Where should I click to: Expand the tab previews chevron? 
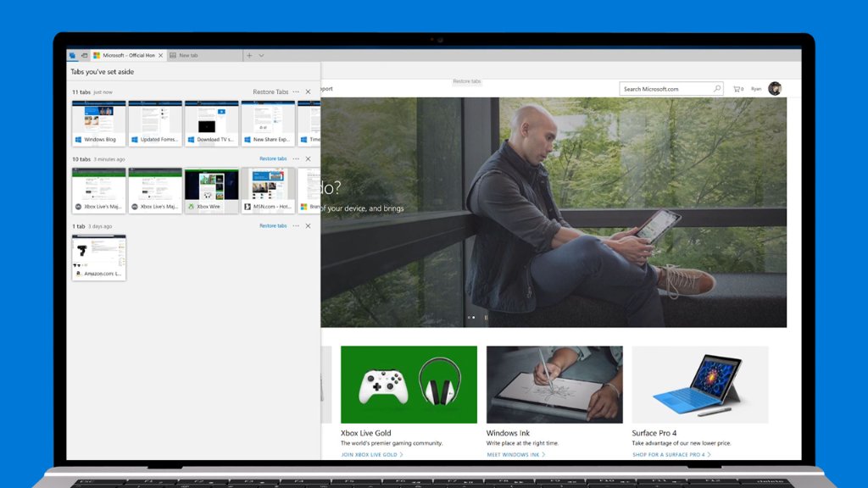(x=261, y=55)
